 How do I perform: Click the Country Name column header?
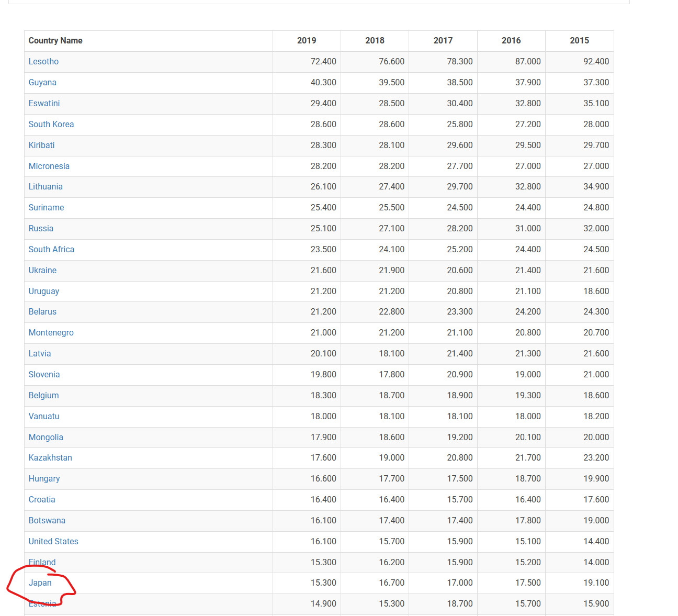click(x=55, y=40)
